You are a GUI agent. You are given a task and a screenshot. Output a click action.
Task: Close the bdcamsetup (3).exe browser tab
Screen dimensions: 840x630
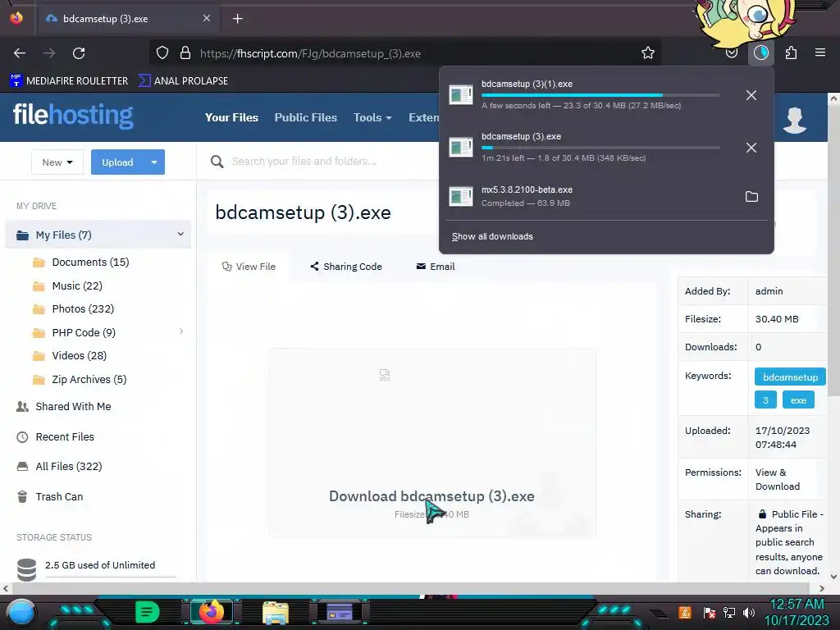[207, 18]
